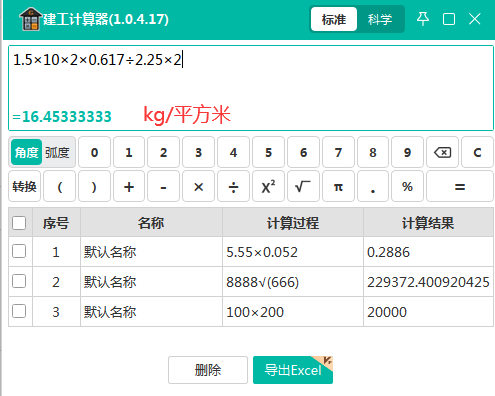Switch angle mode to 弧度
Viewport: 495px width, 396px height.
57,152
